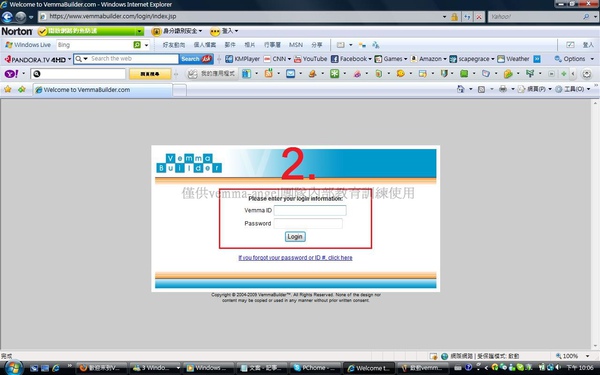600x375 pixels.
Task: Click the Yahoo toolbar search field
Action: pos(78,73)
